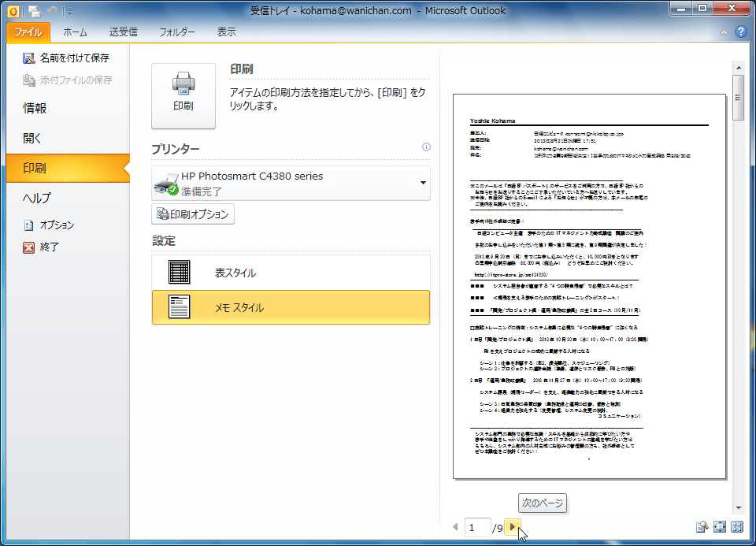Click the large Print button with printer icon
This screenshot has width=756, height=546.
tap(183, 96)
